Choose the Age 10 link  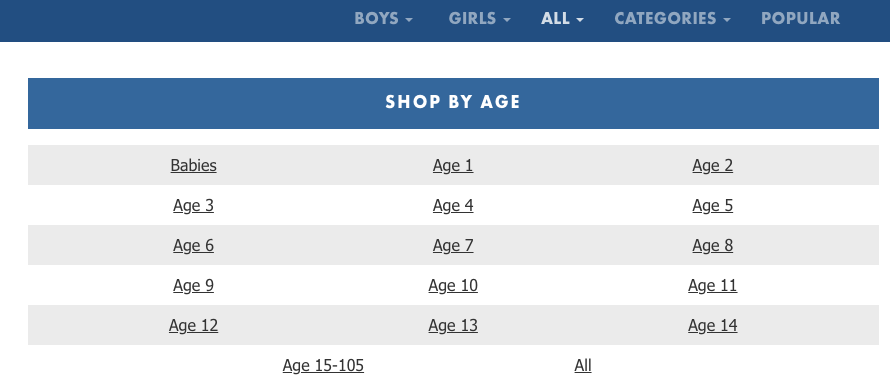(x=453, y=285)
